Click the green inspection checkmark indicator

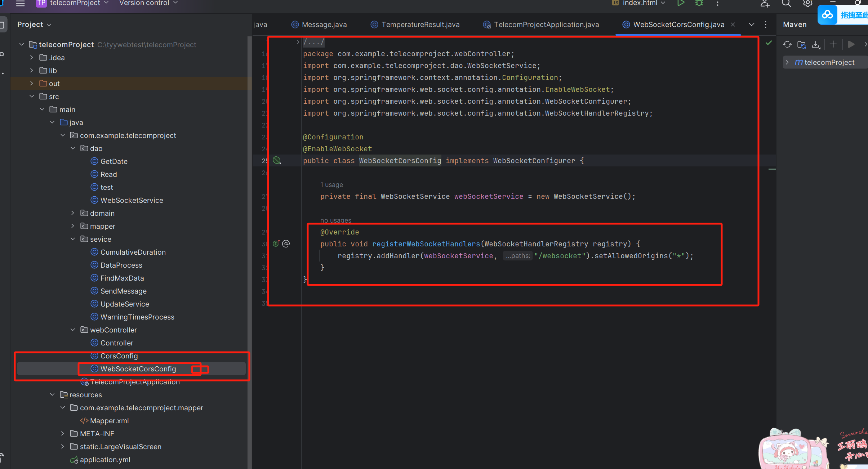pyautogui.click(x=769, y=43)
